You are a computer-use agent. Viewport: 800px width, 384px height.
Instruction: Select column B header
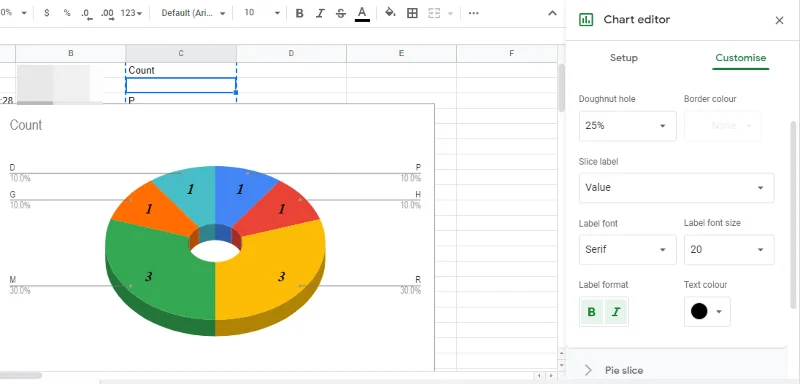tap(70, 53)
